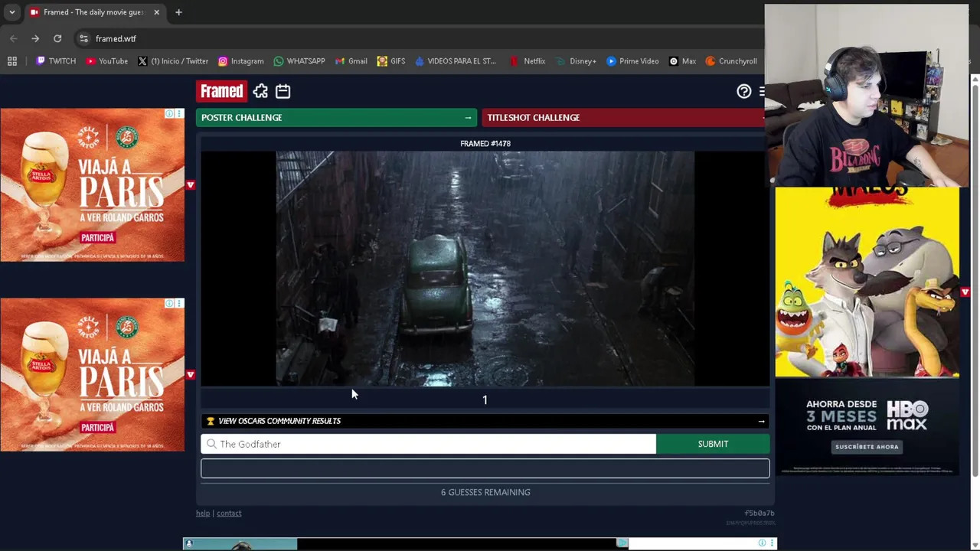
Task: Click PARTICIPÁ on the lower Stella ad
Action: point(97,428)
